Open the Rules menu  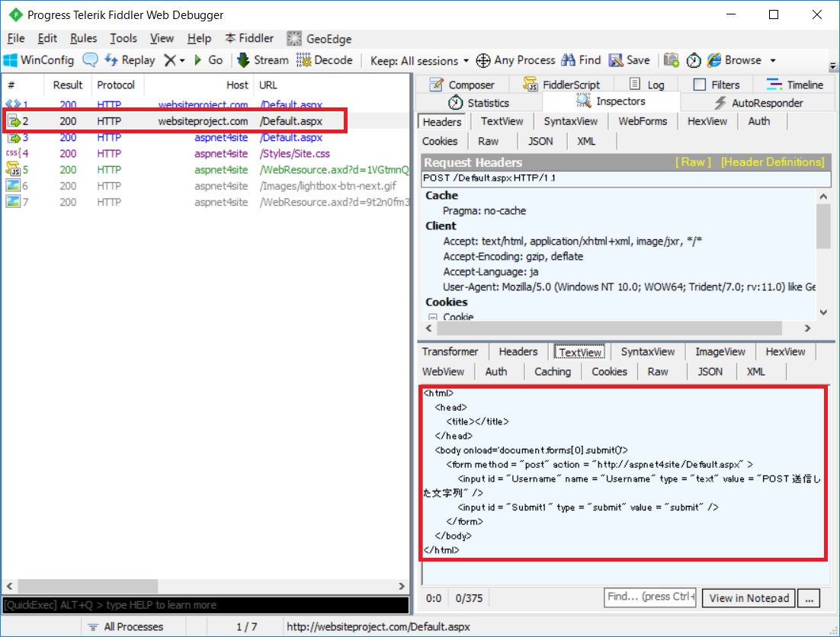[x=84, y=39]
